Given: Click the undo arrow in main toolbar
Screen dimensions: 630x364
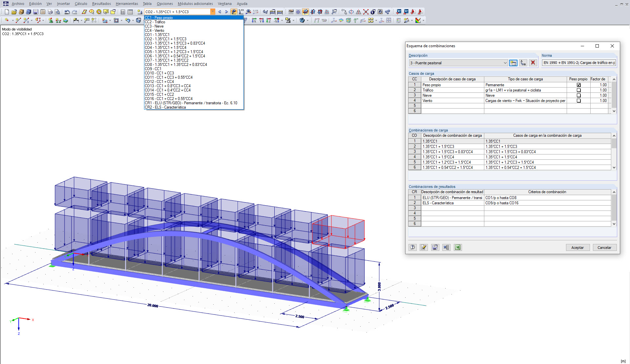Looking at the screenshot, I should coord(67,12).
